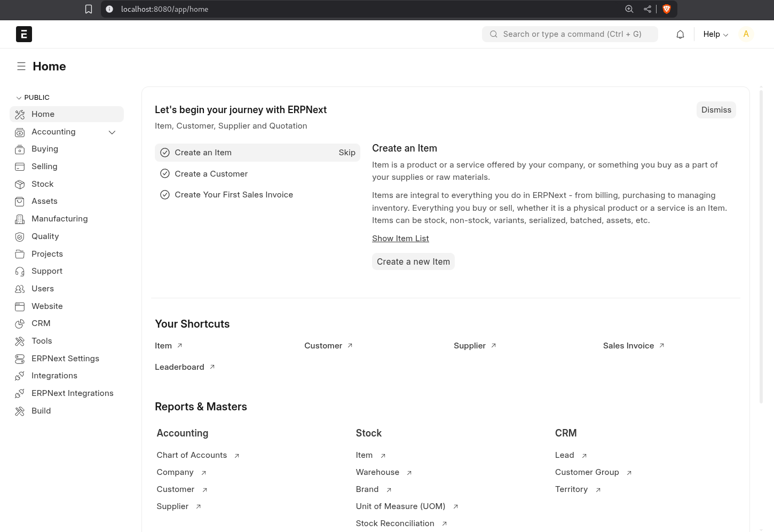Open the Show Item List link
Viewport: 774px width, 532px height.
pyautogui.click(x=400, y=239)
